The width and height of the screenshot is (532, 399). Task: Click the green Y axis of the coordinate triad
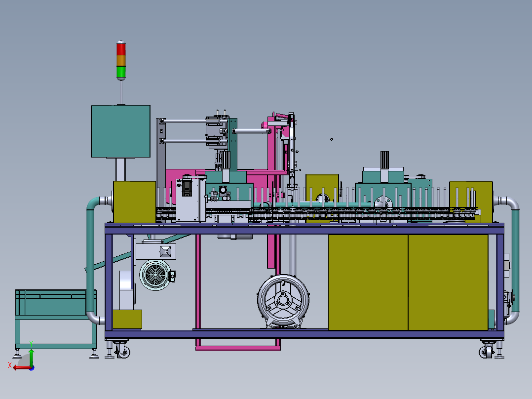(x=31, y=358)
